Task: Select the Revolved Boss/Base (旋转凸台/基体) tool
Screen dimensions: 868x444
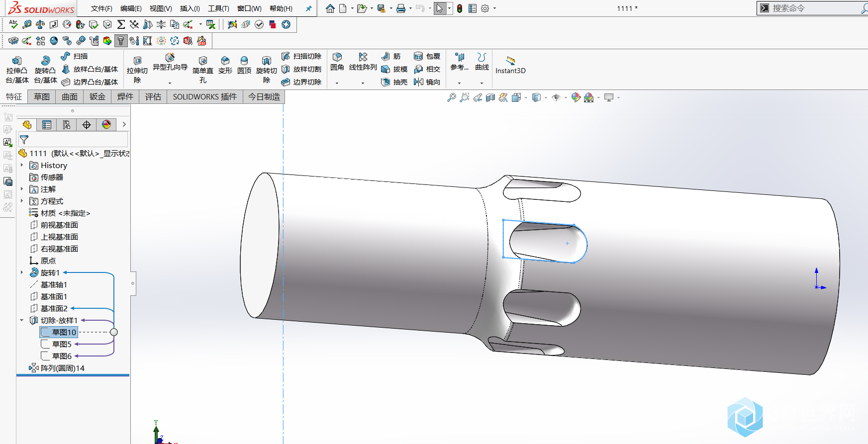Action: click(x=45, y=69)
